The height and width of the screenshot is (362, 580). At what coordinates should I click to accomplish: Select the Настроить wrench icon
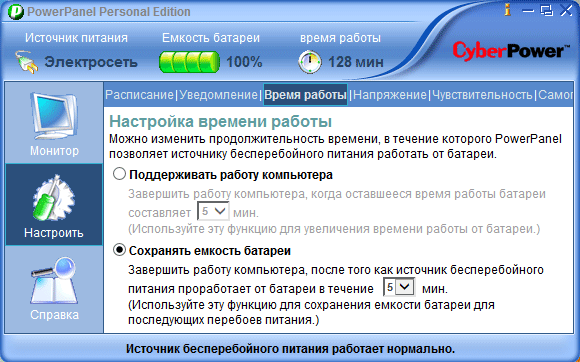[x=54, y=197]
